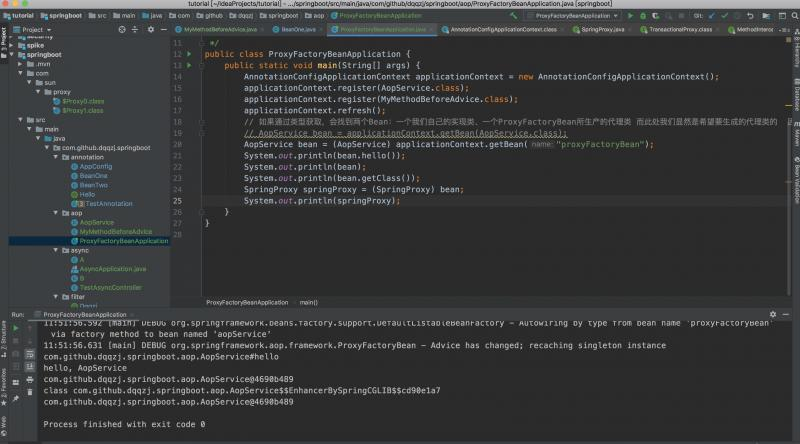
Task: Collapse the filter package
Action: pyautogui.click(x=56, y=297)
